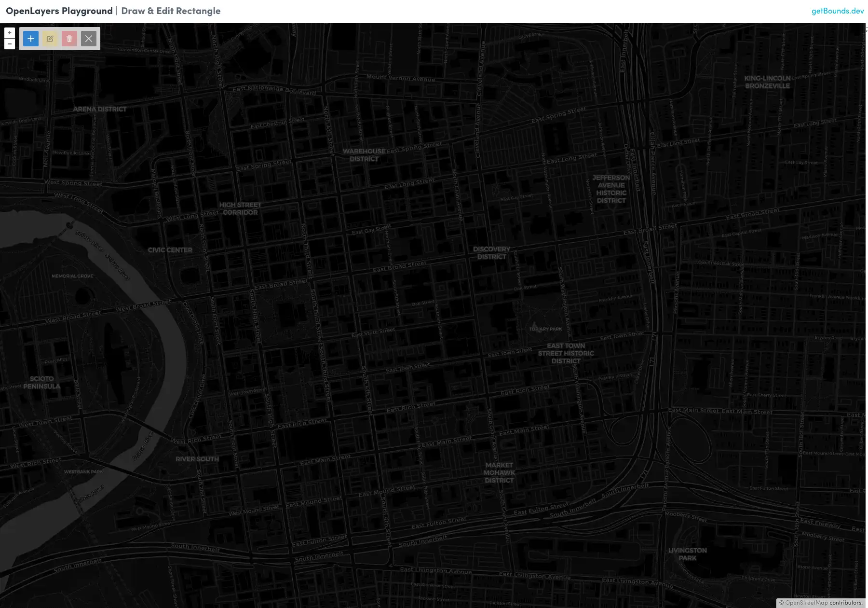Click the blue plus draw rectangle button

click(31, 39)
